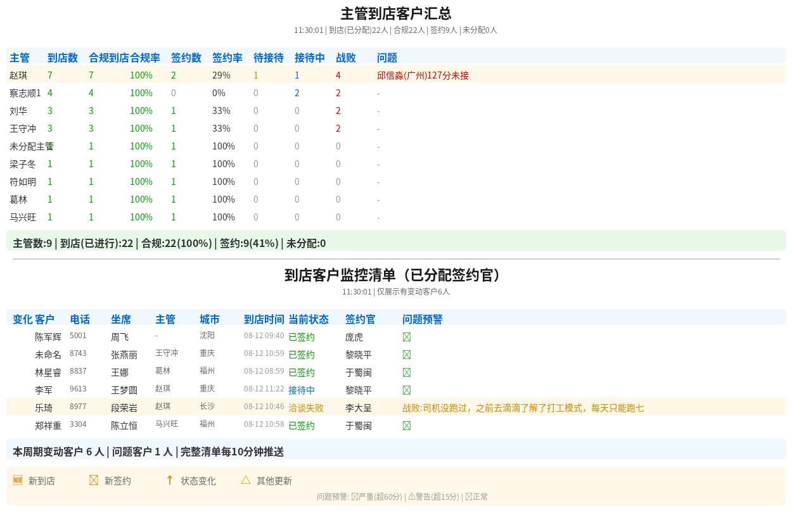The width and height of the screenshot is (792, 532).
Task: Click the 签约数 column header
Action: [x=186, y=58]
